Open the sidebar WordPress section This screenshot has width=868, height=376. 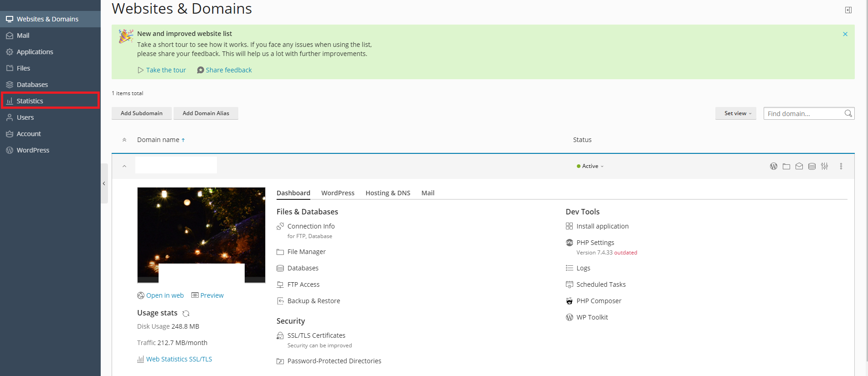[x=50, y=150]
